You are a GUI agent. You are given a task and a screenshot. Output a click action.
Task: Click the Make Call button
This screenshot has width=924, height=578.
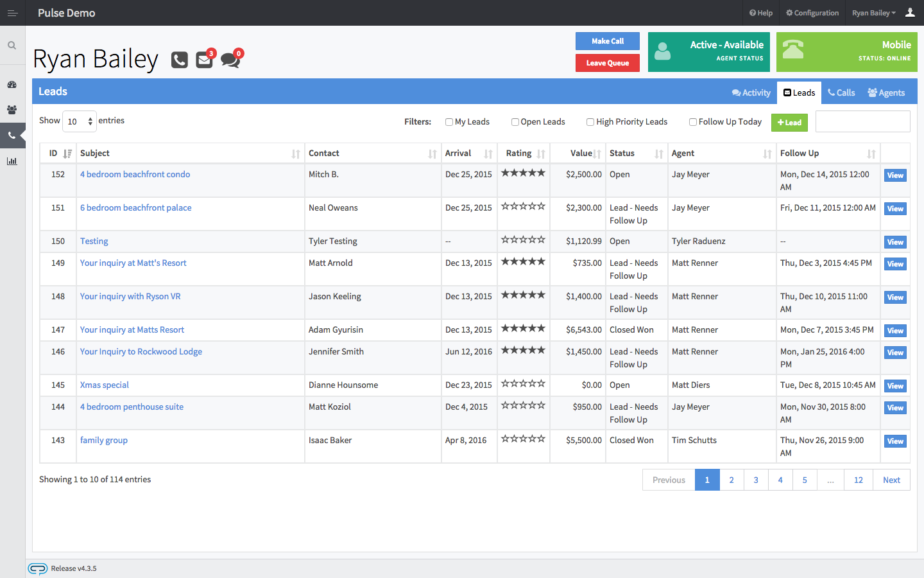pyautogui.click(x=607, y=40)
